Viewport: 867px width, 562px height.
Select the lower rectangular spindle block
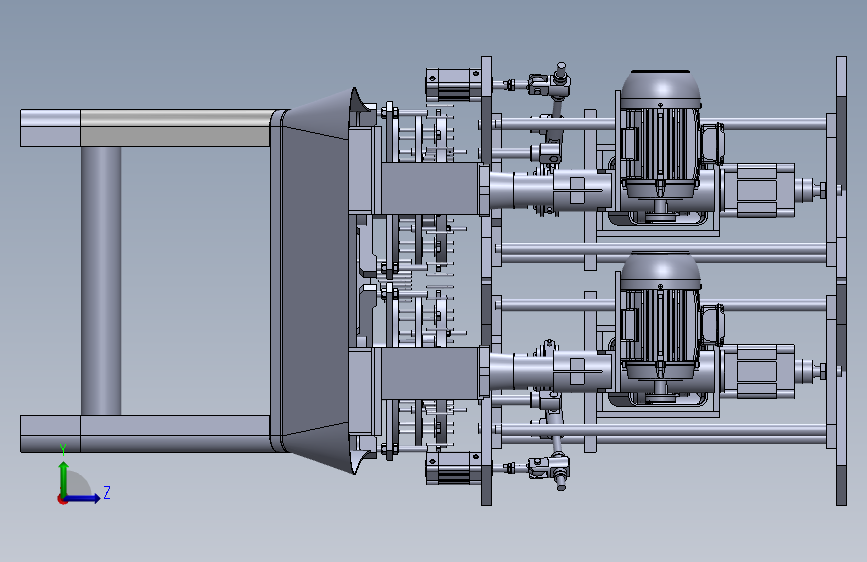coord(430,373)
